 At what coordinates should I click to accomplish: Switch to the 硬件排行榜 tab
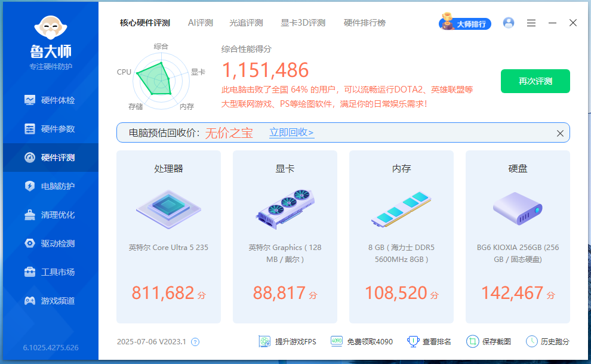[365, 23]
